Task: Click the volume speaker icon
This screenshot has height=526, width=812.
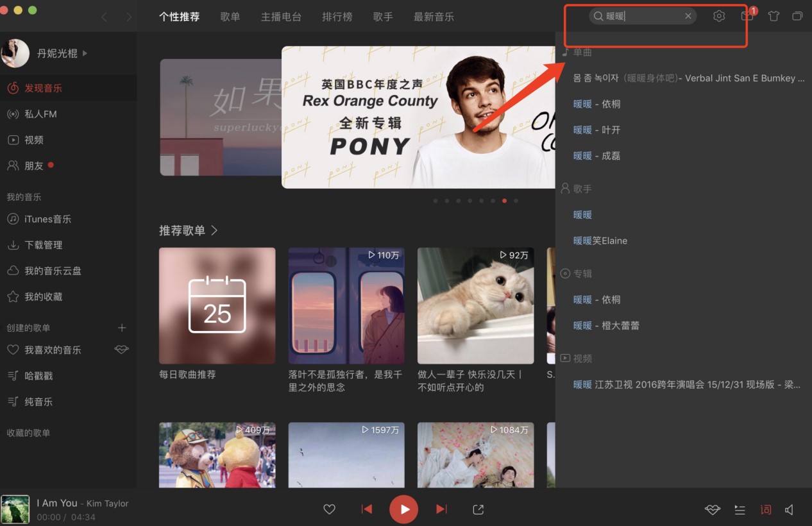Action: [790, 510]
